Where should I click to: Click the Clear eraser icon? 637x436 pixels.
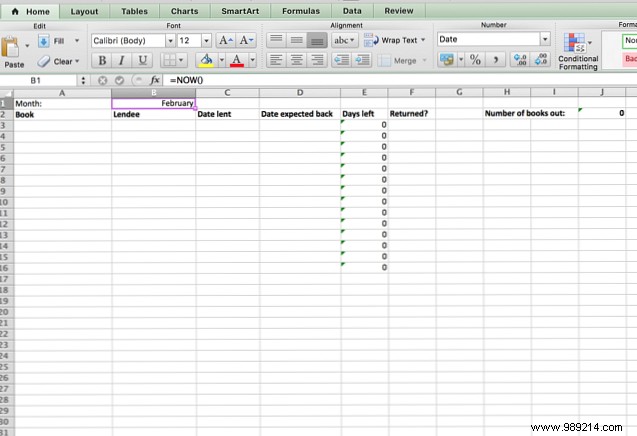(x=43, y=61)
